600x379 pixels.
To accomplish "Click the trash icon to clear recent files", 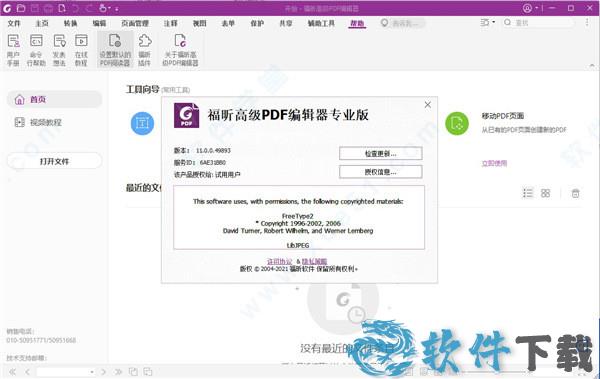I will 575,193.
